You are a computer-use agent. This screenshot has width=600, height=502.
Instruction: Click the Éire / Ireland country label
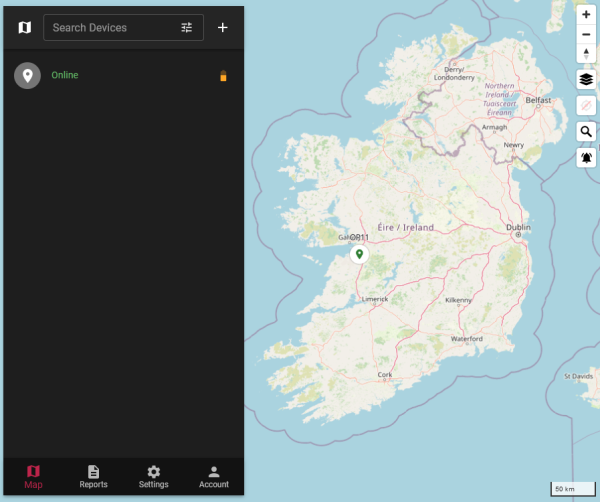click(406, 227)
